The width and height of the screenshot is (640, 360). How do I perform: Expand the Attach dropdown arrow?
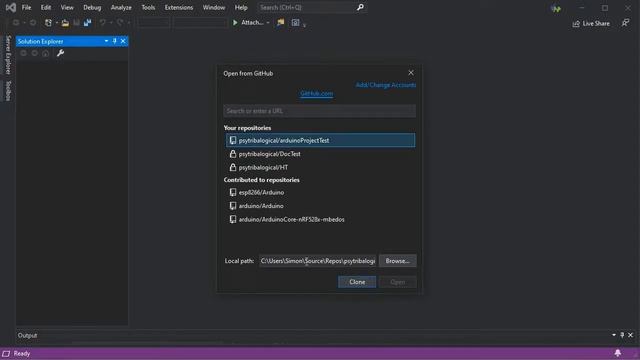click(268, 23)
